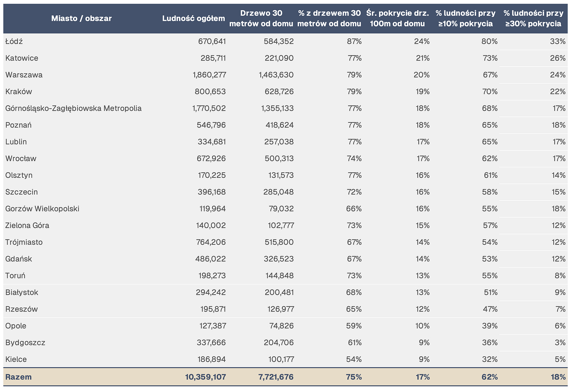Select Białystok's 68% value cell
Screen dimensions: 572x392
[x=354, y=292]
